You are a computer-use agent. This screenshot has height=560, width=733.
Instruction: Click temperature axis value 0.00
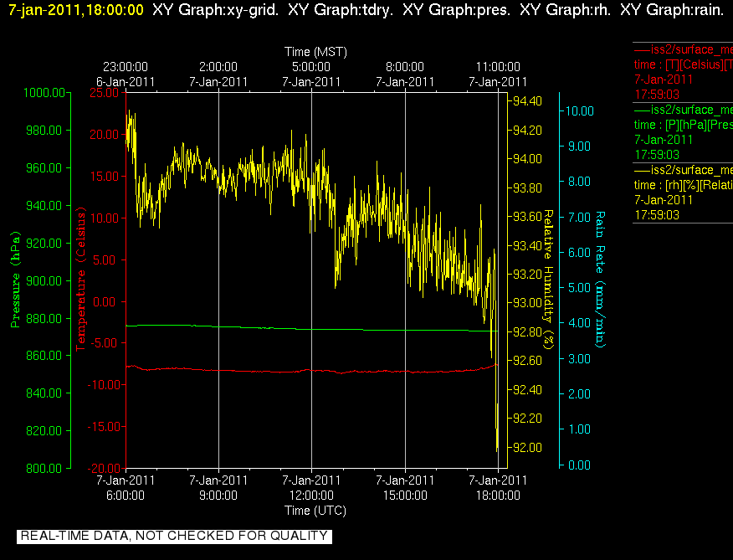click(105, 301)
